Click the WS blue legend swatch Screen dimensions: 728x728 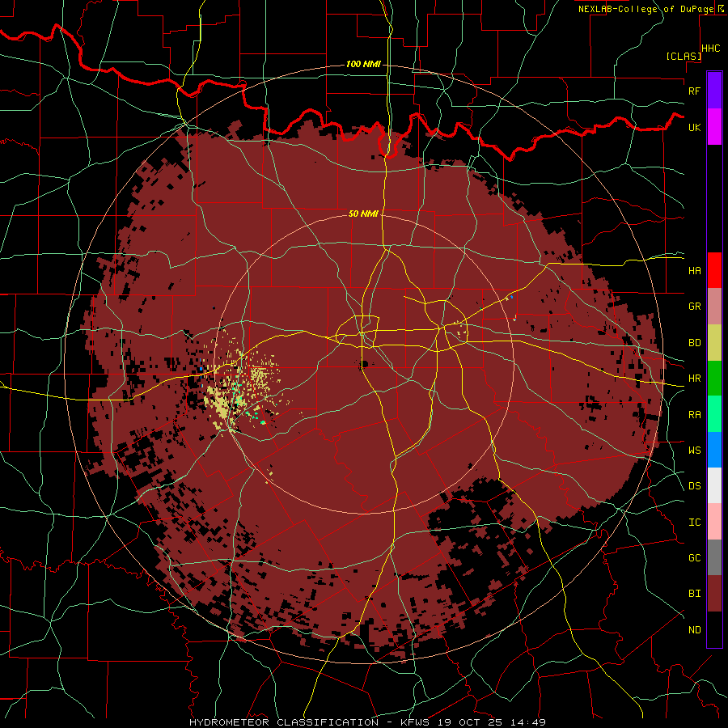tap(714, 450)
